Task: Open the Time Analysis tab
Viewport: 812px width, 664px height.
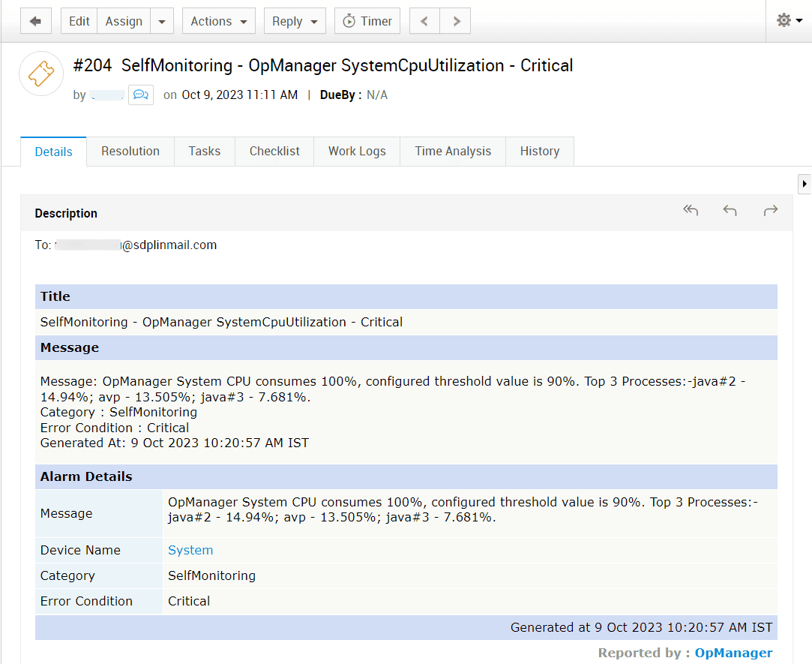Action: 453,152
